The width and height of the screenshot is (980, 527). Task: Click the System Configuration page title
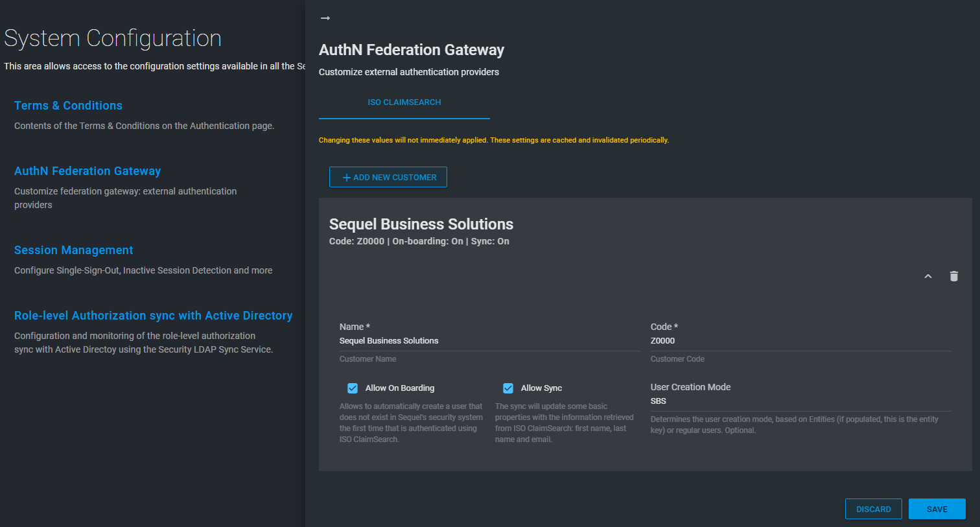[113, 38]
